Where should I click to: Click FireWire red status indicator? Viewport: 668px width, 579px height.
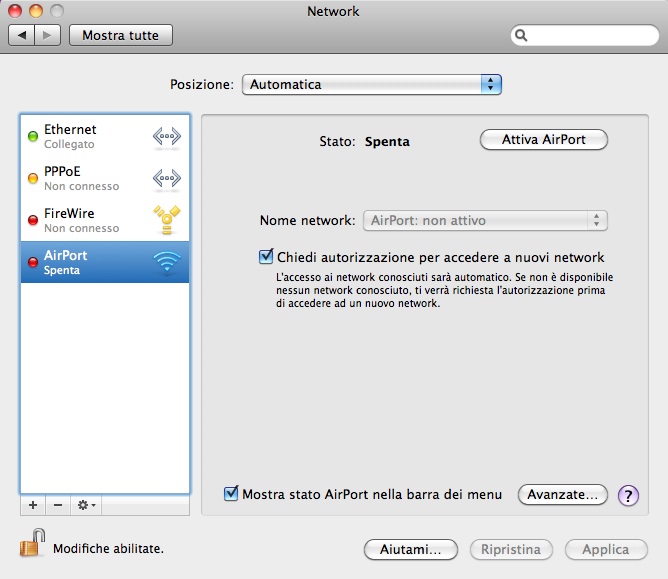point(33,220)
